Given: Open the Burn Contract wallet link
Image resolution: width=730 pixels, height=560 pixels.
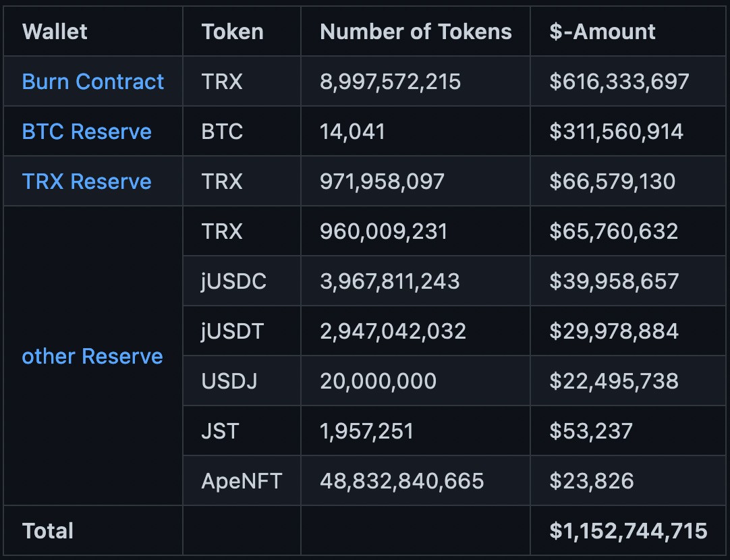Looking at the screenshot, I should tap(92, 82).
